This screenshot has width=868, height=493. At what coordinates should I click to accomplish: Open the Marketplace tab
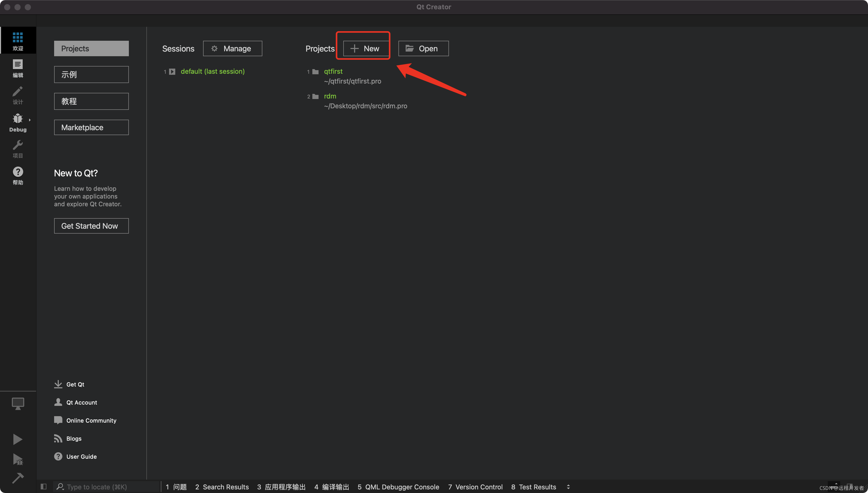coord(91,127)
